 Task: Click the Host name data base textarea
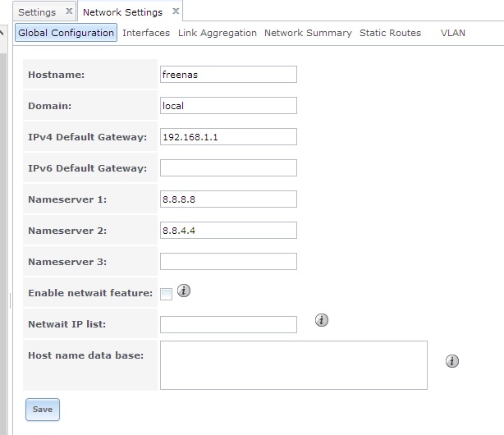point(293,364)
